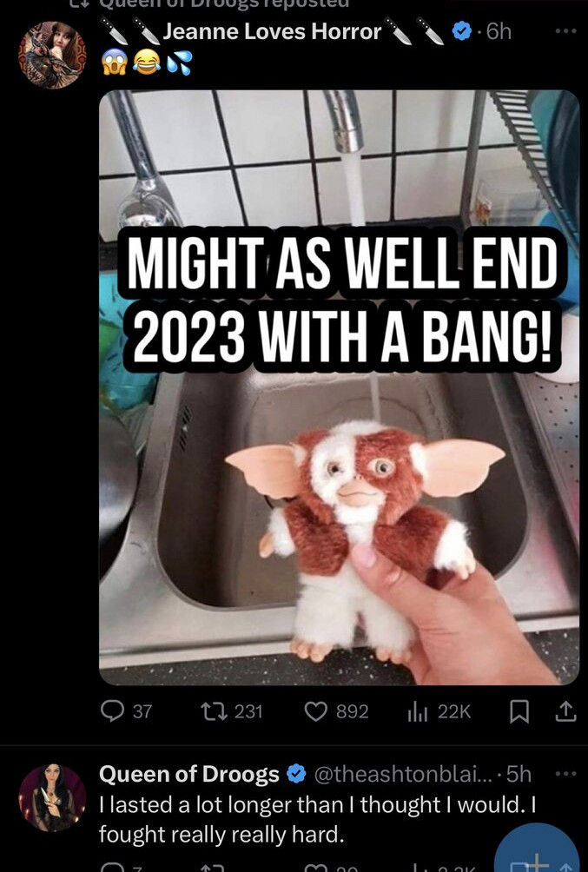
Task: Tap the Queen of Droogs display name
Action: click(x=189, y=774)
